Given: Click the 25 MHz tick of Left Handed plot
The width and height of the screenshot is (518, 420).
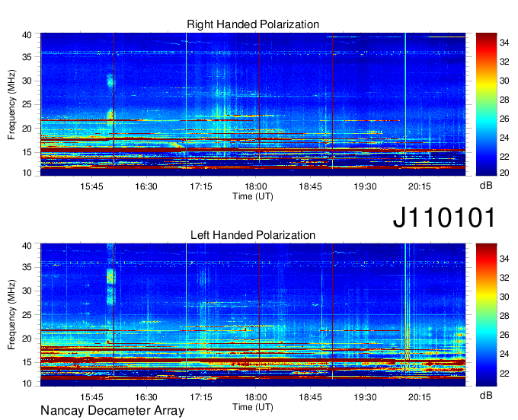Looking at the screenshot, I should [27, 315].
